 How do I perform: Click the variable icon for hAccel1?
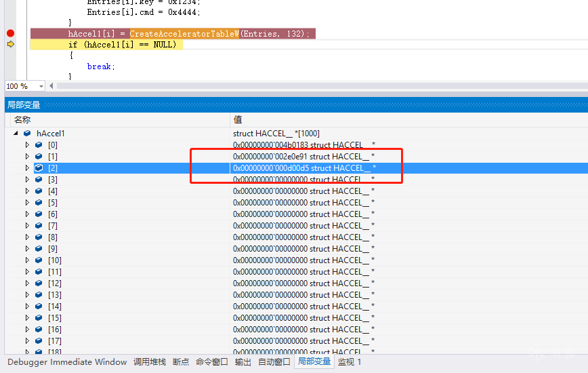pos(27,133)
